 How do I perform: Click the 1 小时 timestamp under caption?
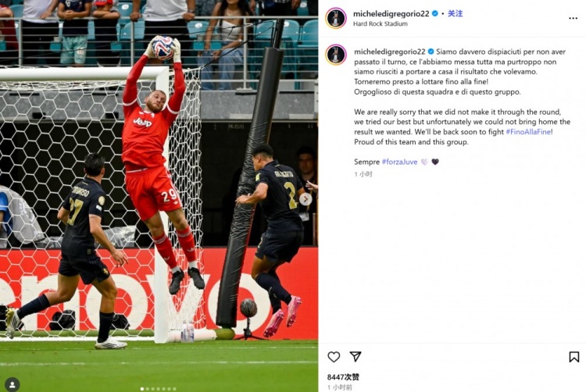point(363,174)
